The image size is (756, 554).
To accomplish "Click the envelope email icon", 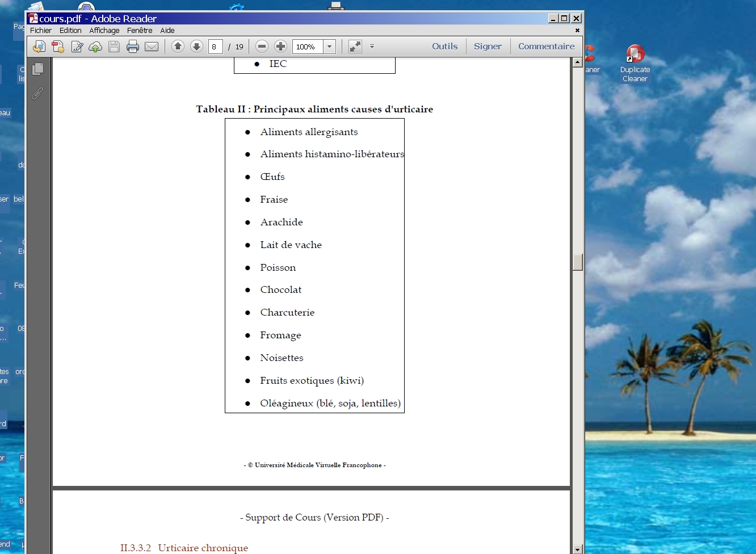I will 152,47.
